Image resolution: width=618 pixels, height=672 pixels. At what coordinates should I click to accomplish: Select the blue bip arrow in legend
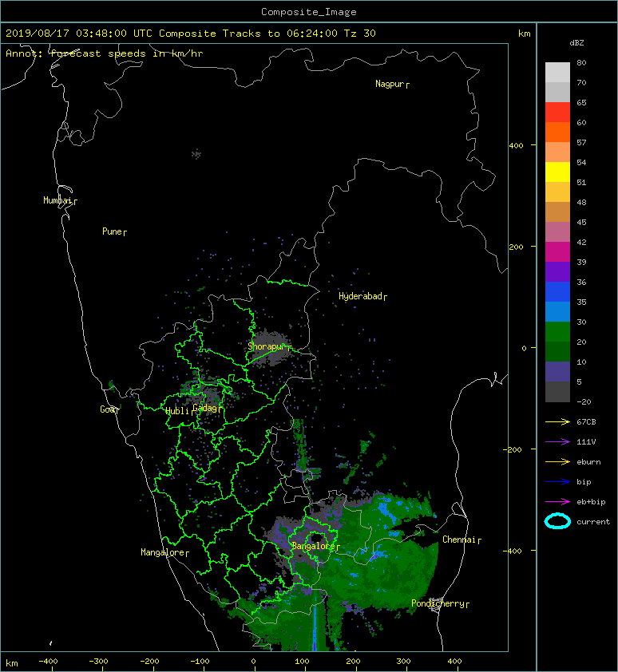(557, 482)
